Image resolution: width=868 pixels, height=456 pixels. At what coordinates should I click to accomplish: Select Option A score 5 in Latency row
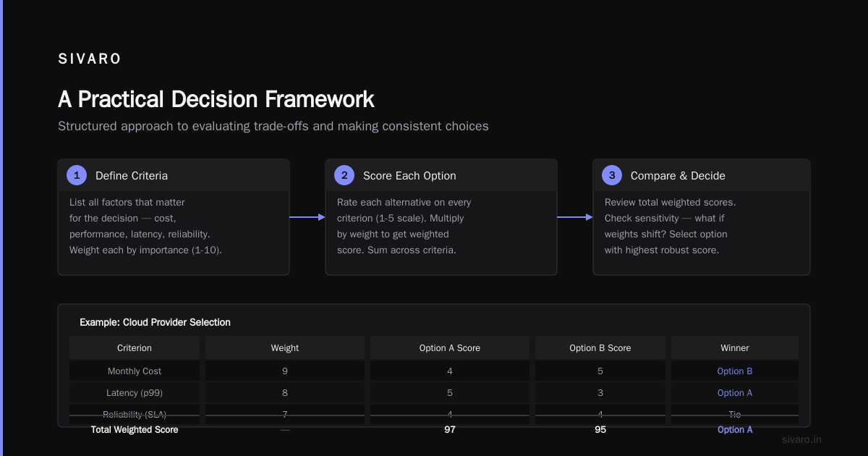[x=450, y=392]
